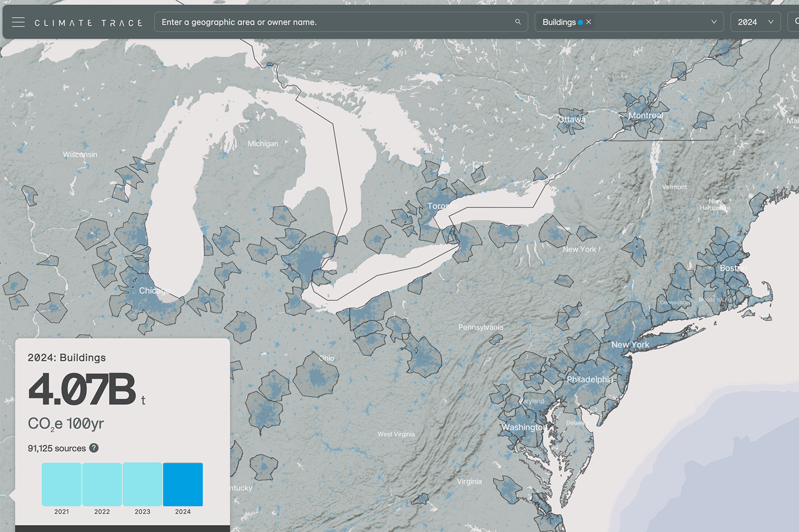Toggle the 2022 bar in the emissions chart
This screenshot has width=799, height=532.
(x=102, y=485)
